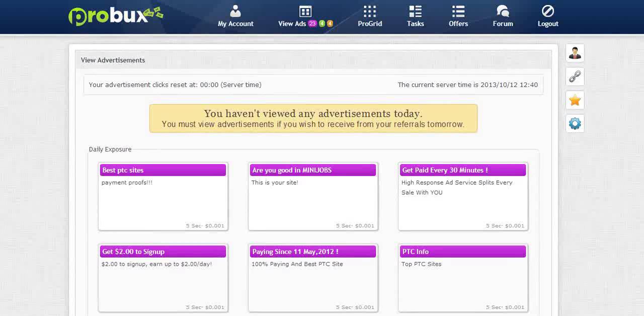
Task: Click '5 Sec· $0.001' in PTC Info card
Action: pyautogui.click(x=505, y=307)
